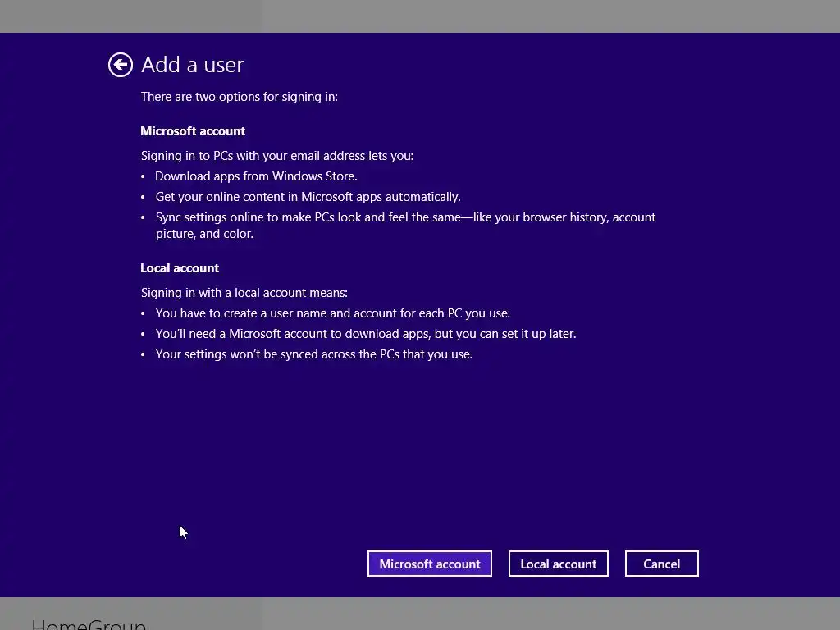Viewport: 840px width, 630px height.
Task: Click 'Signing in with a local account means:'
Action: [x=244, y=293]
